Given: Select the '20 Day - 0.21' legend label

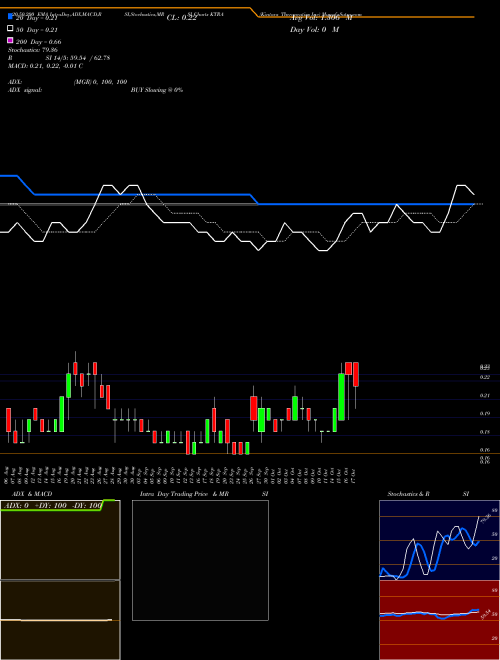Looking at the screenshot, I should 37,18.
